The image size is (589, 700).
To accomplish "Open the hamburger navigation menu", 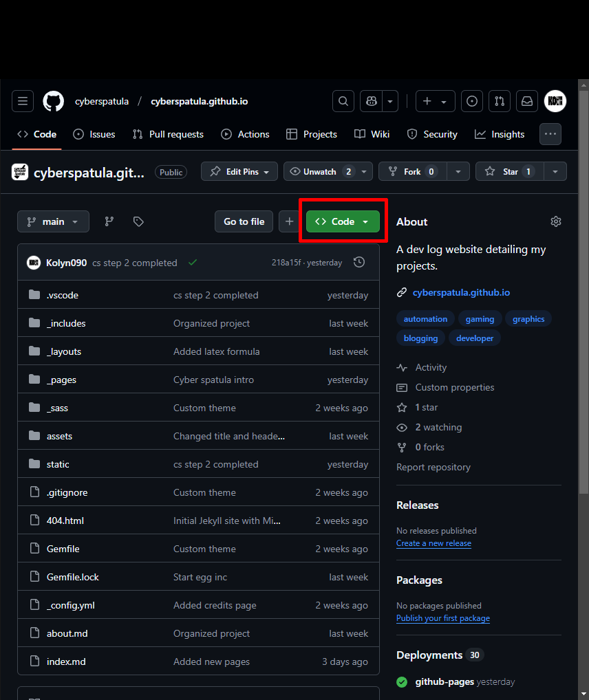I will (x=23, y=101).
